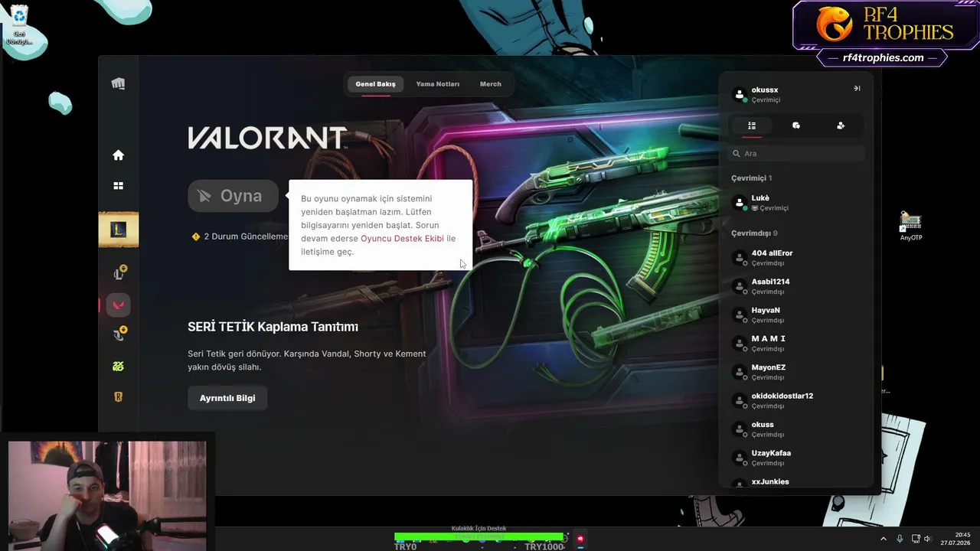Image resolution: width=980 pixels, height=551 pixels.
Task: Select the League of Legends gold icon
Action: point(118,230)
